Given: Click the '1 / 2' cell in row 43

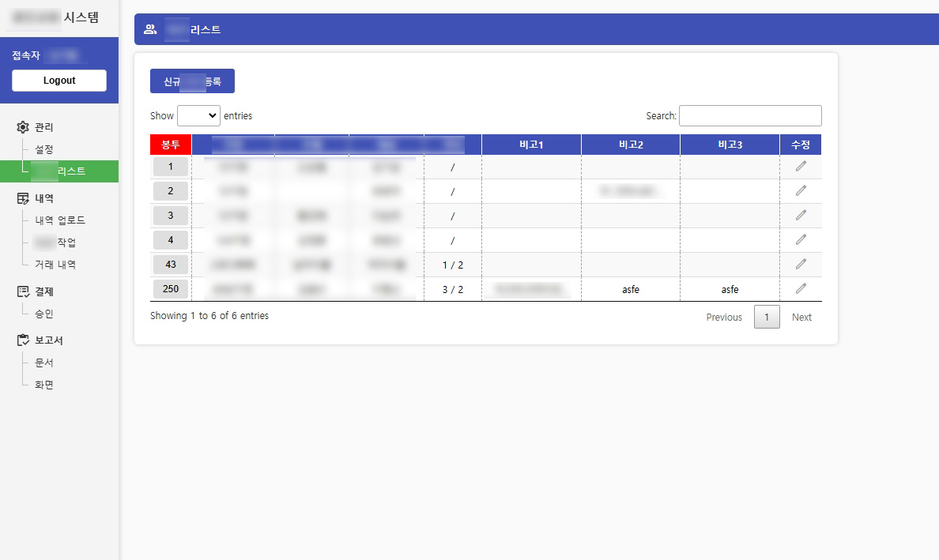Looking at the screenshot, I should 453,265.
